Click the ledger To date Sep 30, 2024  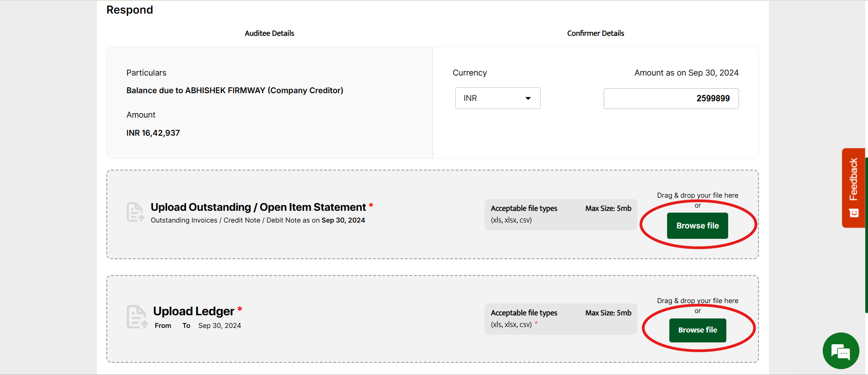tap(219, 326)
